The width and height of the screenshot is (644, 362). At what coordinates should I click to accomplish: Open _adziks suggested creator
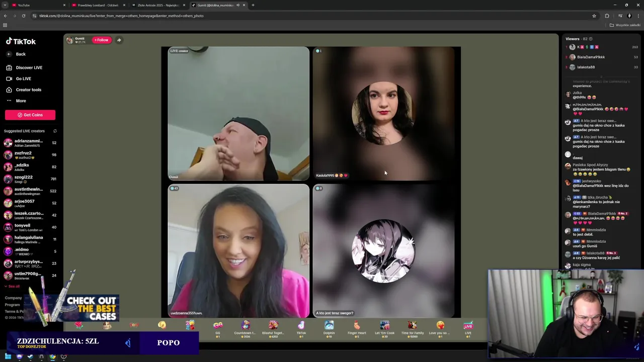(x=30, y=167)
